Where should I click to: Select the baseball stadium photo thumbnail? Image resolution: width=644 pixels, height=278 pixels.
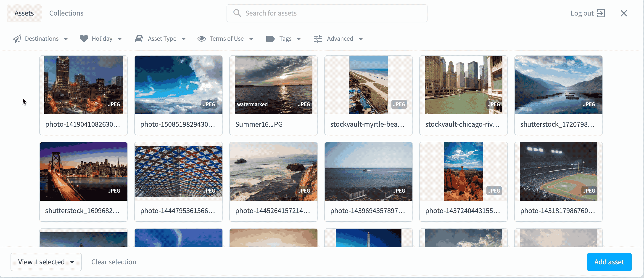pyautogui.click(x=558, y=171)
